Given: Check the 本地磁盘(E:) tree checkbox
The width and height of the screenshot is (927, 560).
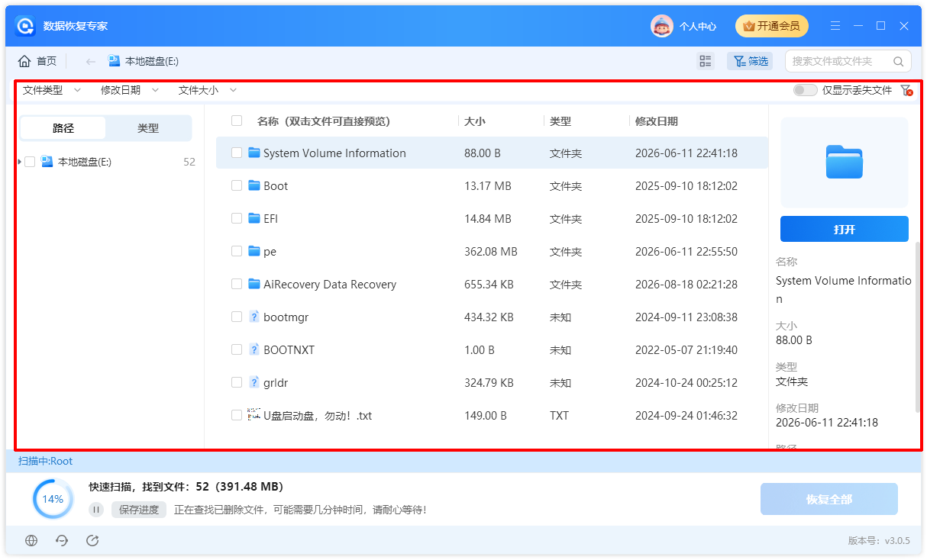Looking at the screenshot, I should (30, 162).
